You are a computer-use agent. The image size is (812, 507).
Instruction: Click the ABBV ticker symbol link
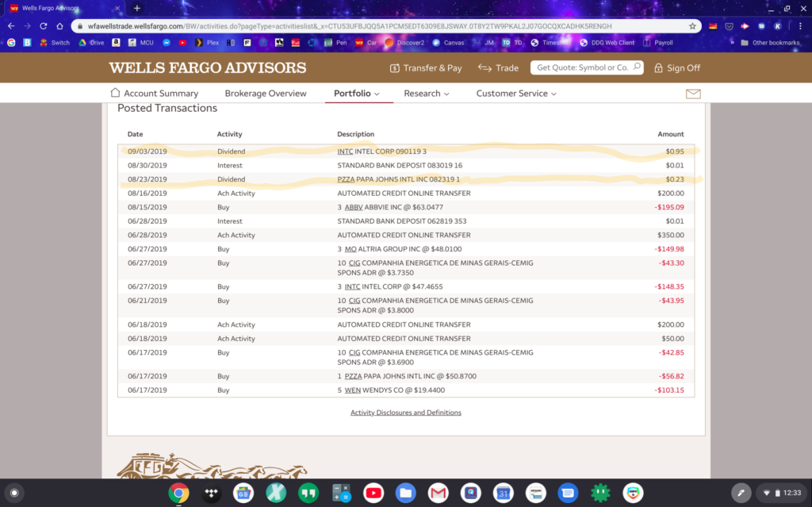(353, 207)
